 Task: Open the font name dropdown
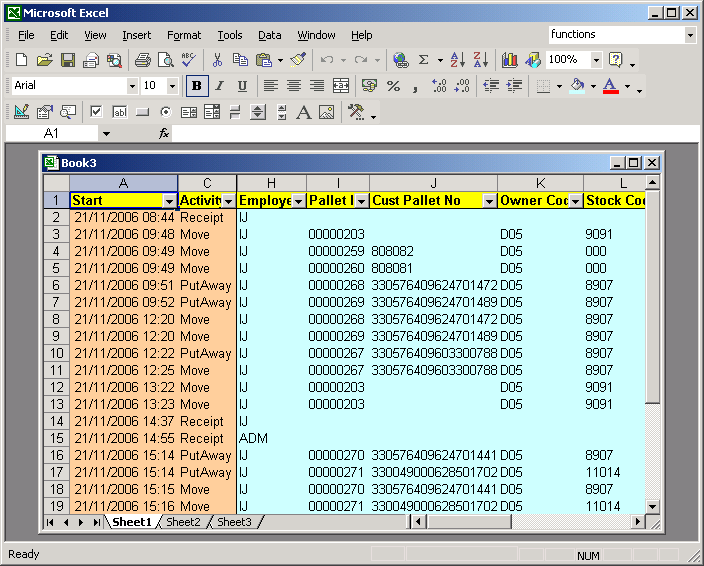click(x=132, y=86)
